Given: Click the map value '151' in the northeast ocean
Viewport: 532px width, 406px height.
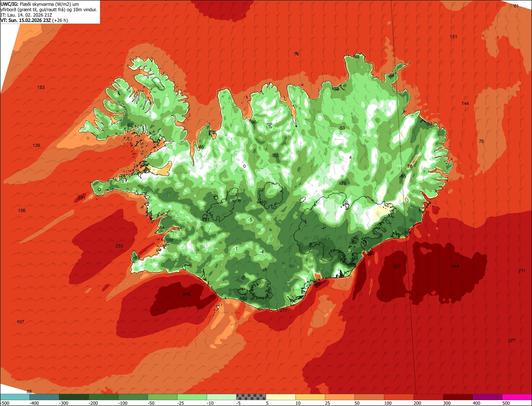Looking at the screenshot, I should point(453,37).
